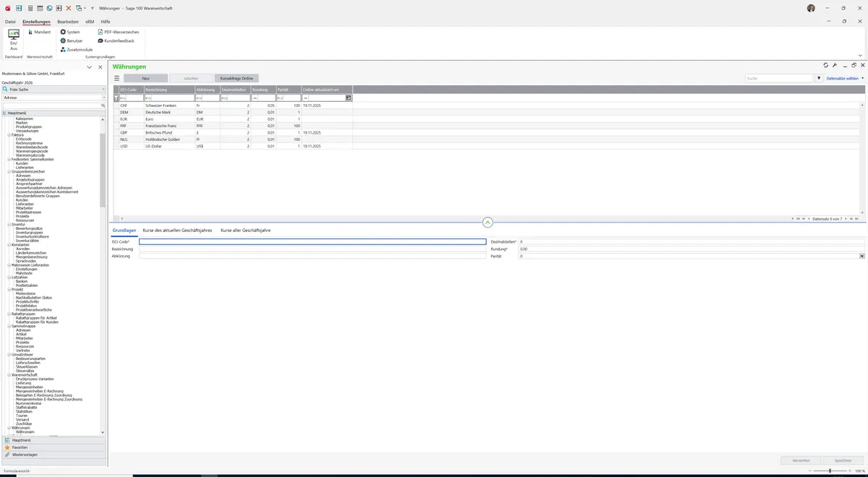Toggle the Dashboard Ein/Aus icon

click(14, 40)
